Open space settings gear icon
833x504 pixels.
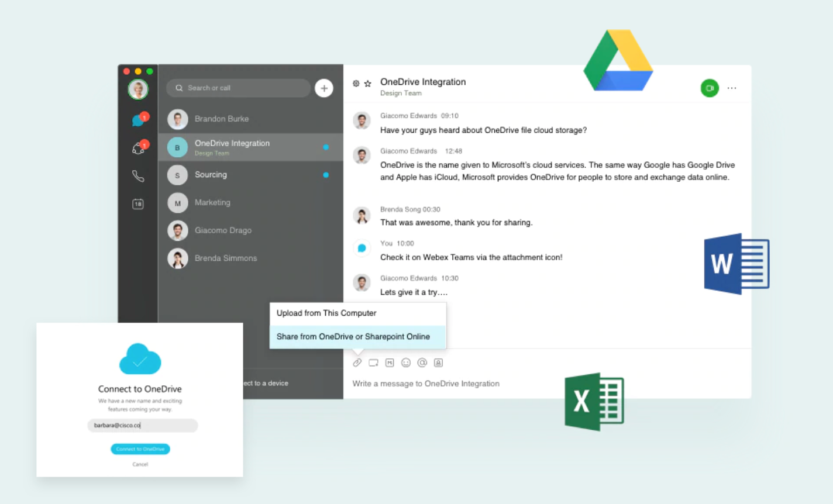pyautogui.click(x=356, y=84)
